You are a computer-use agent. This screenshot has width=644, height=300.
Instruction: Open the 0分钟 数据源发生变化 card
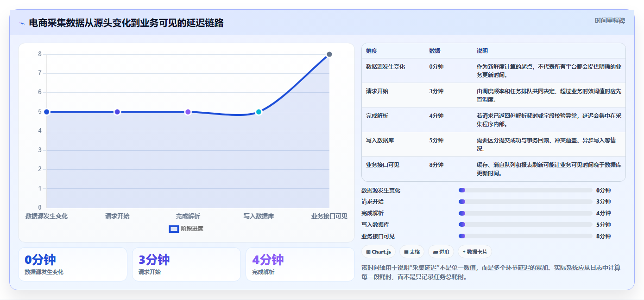pos(73,264)
